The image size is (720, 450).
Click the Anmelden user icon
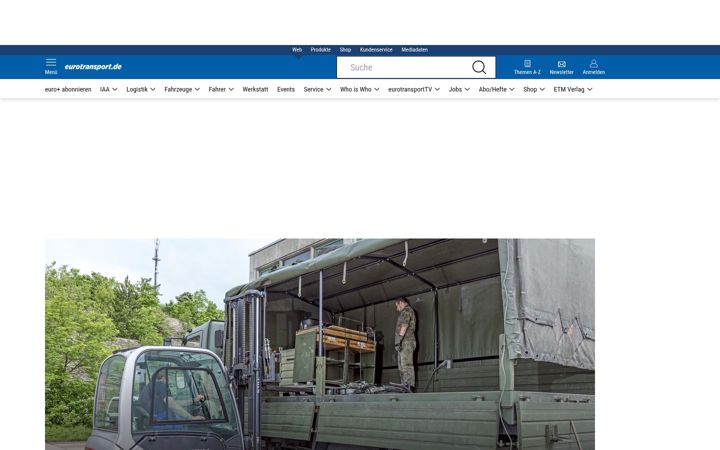(x=594, y=67)
